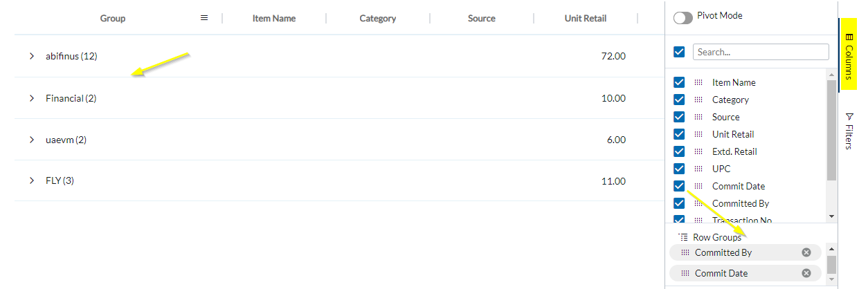This screenshot has height=289, width=868.
Task: Grab drag handle beside Committed By column
Action: pos(698,203)
